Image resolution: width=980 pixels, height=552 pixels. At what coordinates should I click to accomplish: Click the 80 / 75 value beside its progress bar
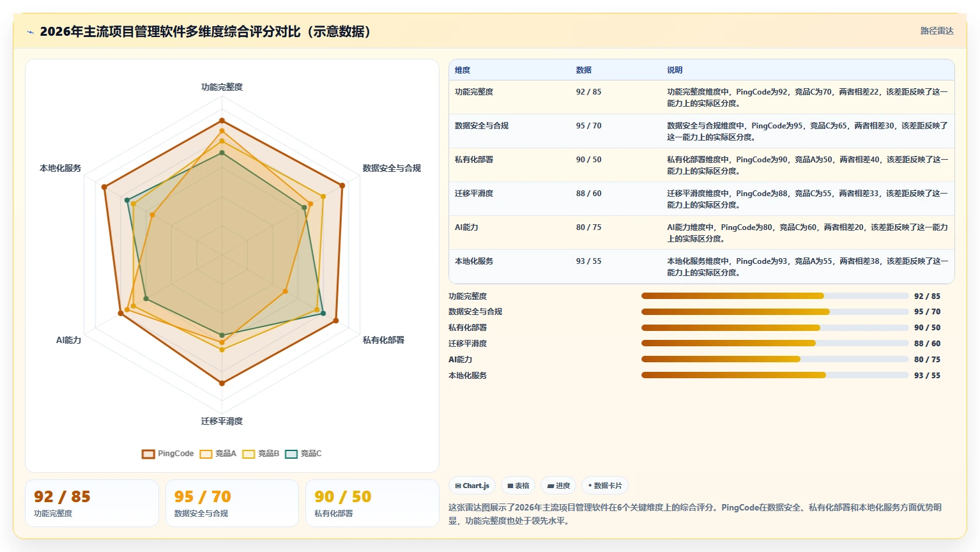click(x=927, y=360)
